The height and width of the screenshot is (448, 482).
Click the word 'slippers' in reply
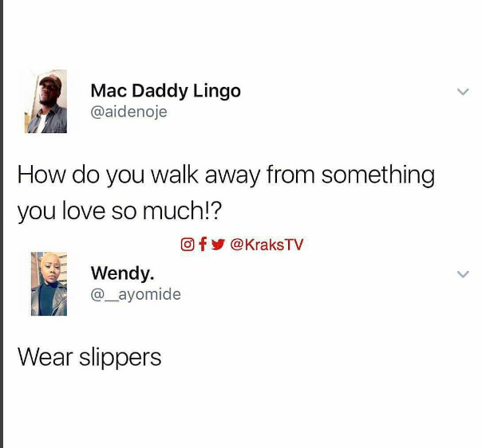120,357
